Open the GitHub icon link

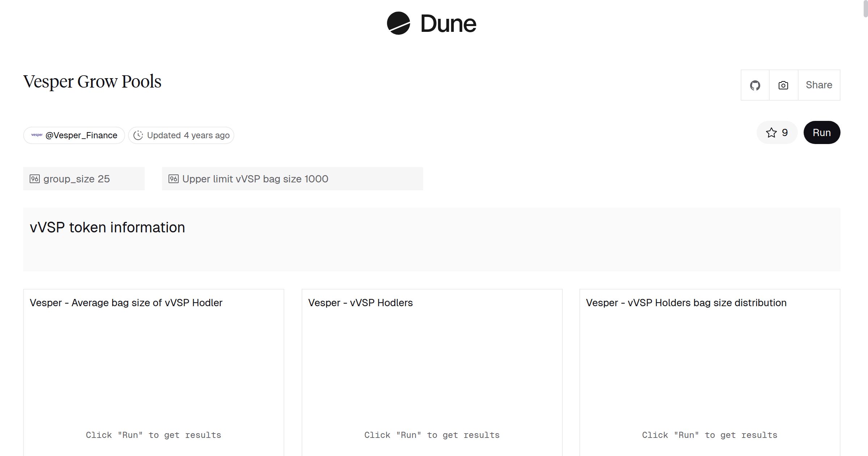[755, 85]
